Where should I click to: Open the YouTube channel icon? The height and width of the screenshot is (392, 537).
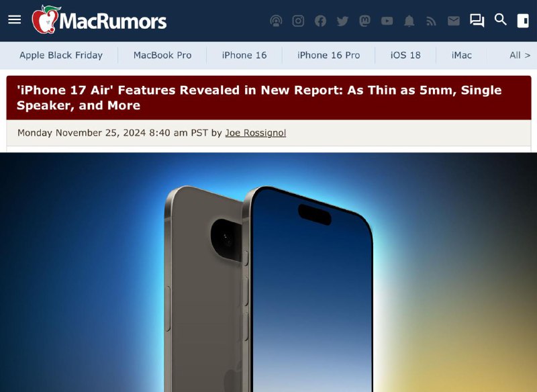point(387,21)
